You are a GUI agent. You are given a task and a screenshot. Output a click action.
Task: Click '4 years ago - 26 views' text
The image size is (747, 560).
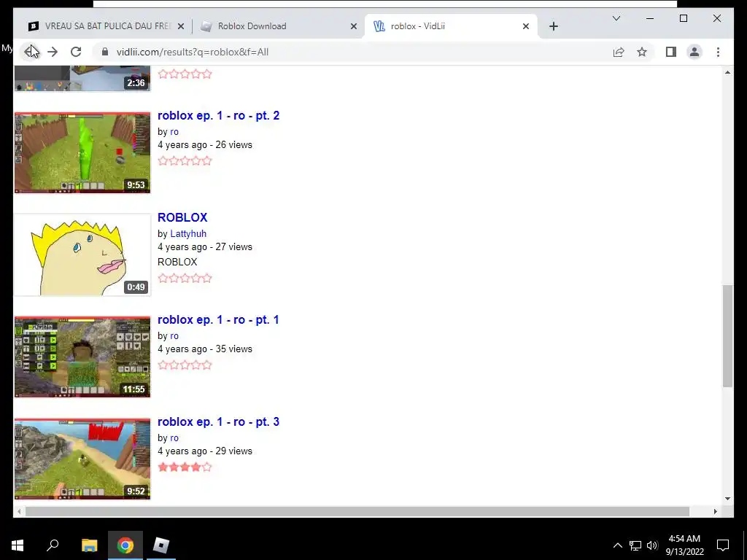coord(205,145)
